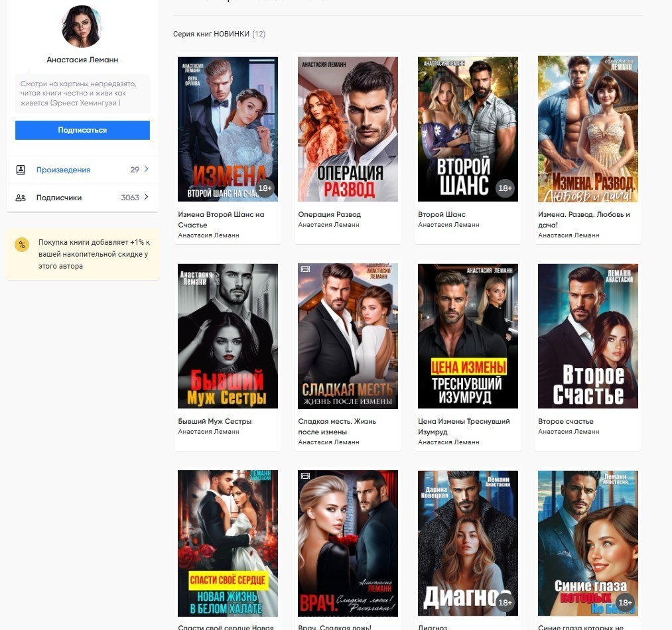672x630 pixels.
Task: Expand the Подписчики chevron arrow
Action: [146, 198]
